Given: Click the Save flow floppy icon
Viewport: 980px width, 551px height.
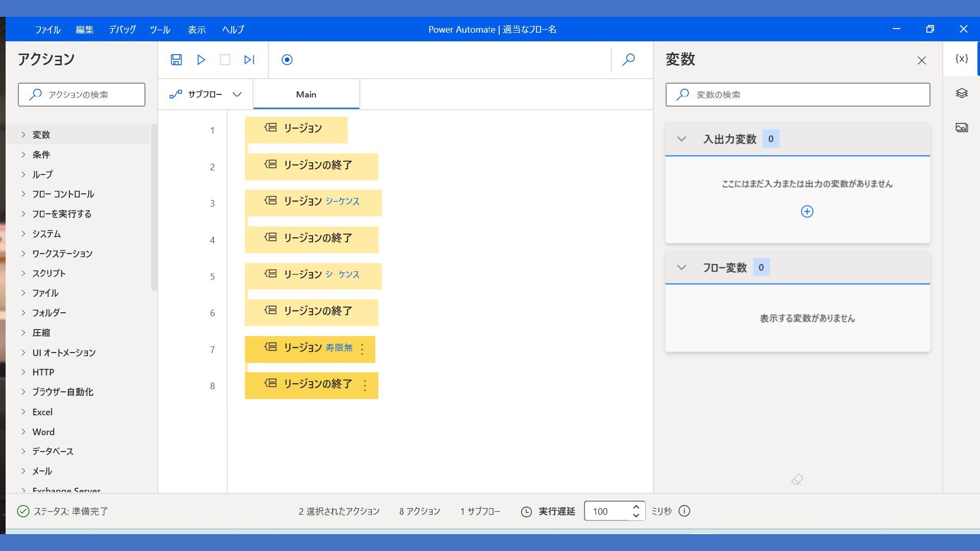Looking at the screenshot, I should (176, 60).
